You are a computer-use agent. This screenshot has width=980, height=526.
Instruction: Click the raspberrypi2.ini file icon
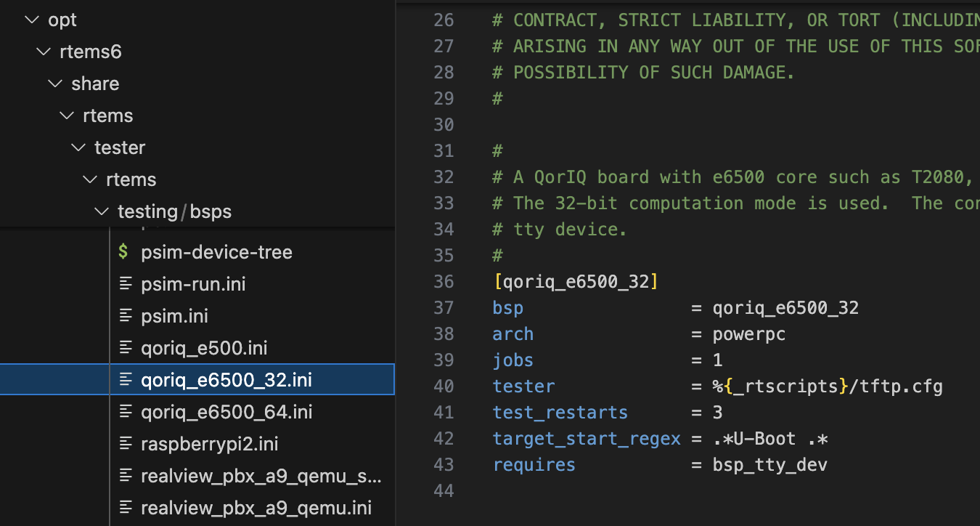126,444
